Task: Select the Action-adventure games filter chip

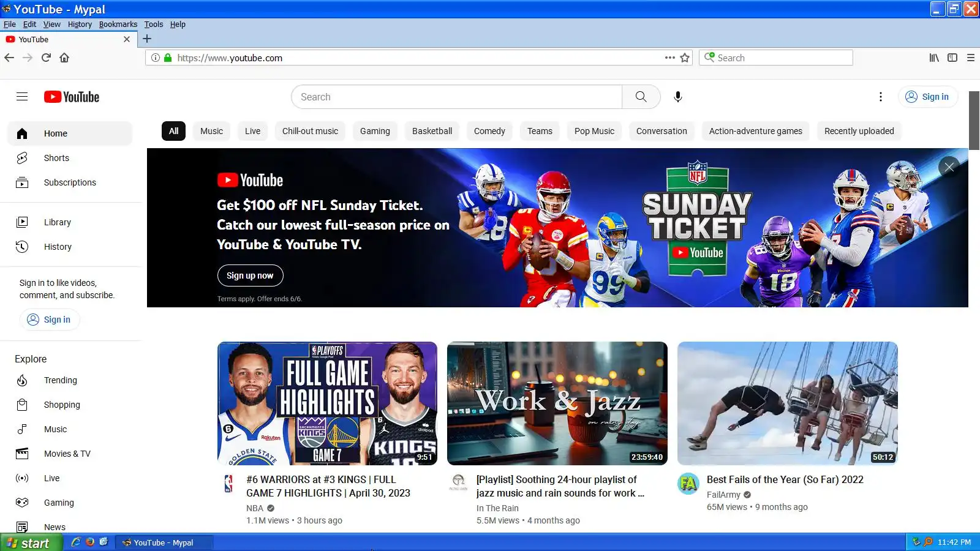Action: [x=756, y=131]
